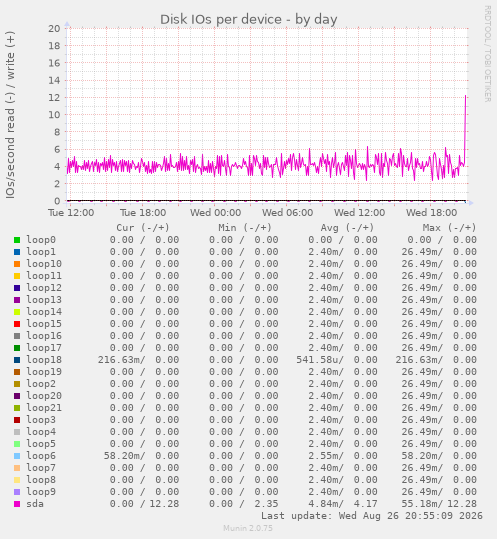Click the gray loop16 legend swatch
Viewport: 497px width, 539px height.
click(x=17, y=336)
